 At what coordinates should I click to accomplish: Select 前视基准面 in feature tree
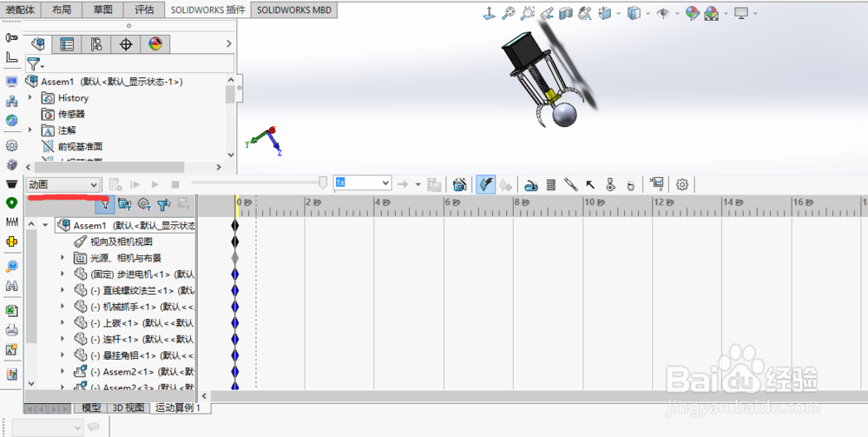coord(80,146)
